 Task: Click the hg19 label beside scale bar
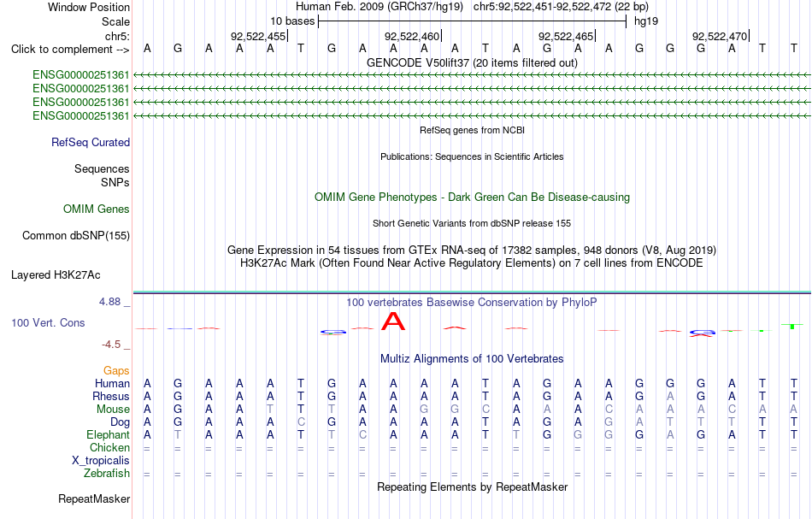646,21
